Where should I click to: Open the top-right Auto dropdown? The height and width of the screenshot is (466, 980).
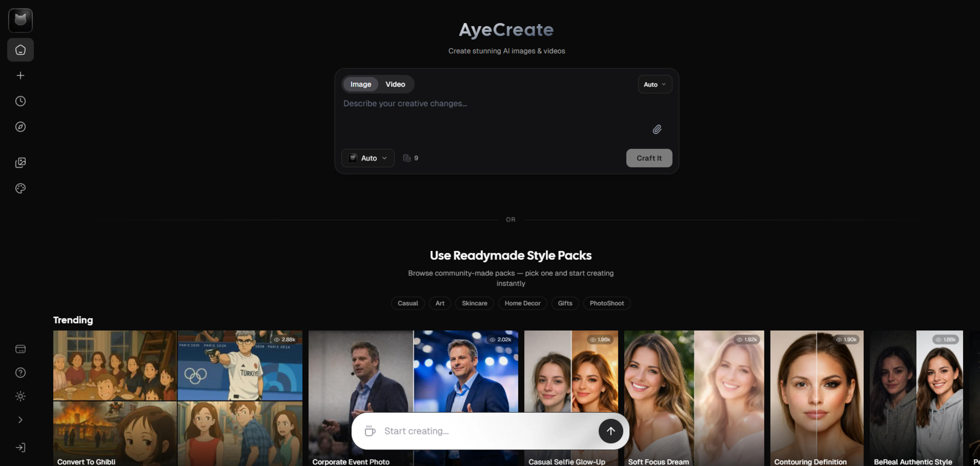pos(655,85)
